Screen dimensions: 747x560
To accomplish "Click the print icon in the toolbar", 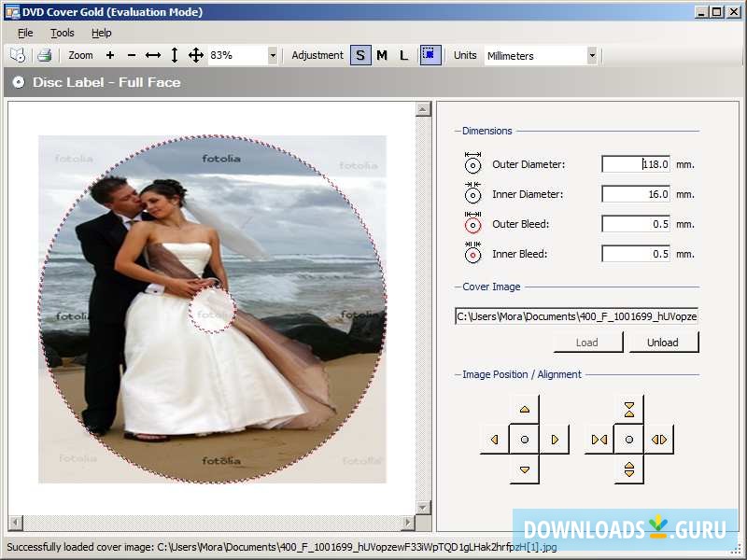I will (44, 56).
